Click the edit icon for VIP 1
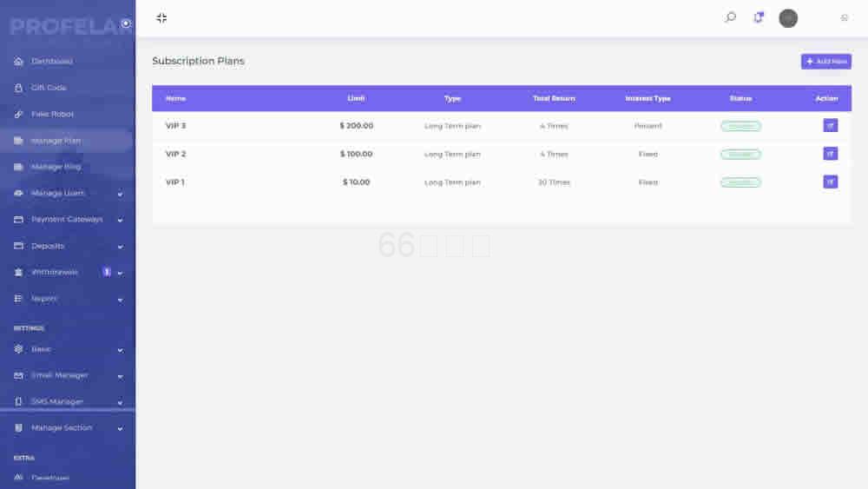Image resolution: width=868 pixels, height=489 pixels. tap(830, 182)
